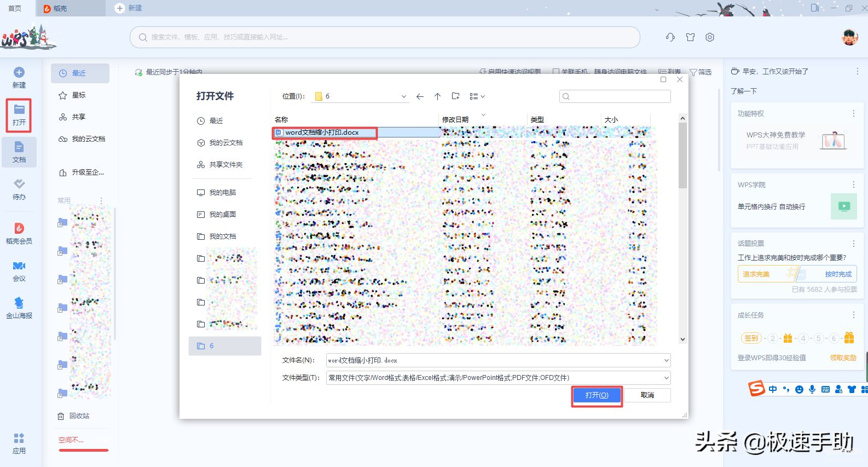Select the 文档 icon in left sidebar
Screen dimensions: 868x467
[19, 147]
